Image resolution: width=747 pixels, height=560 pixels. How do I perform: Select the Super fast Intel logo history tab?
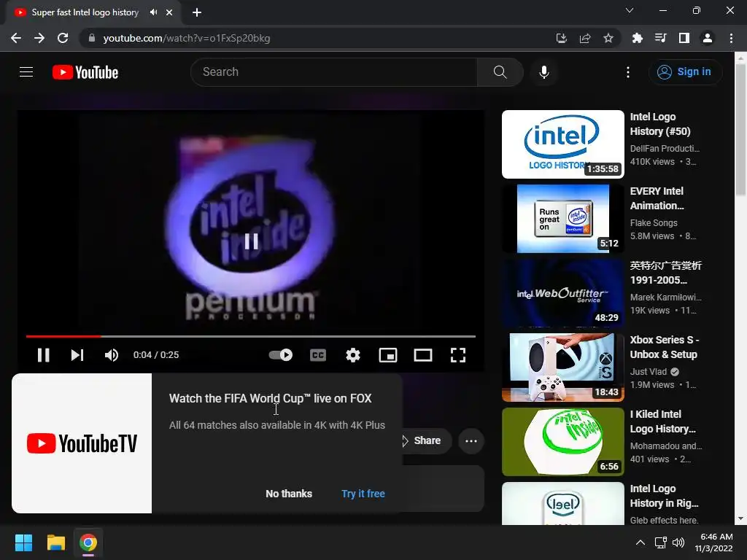coord(85,12)
